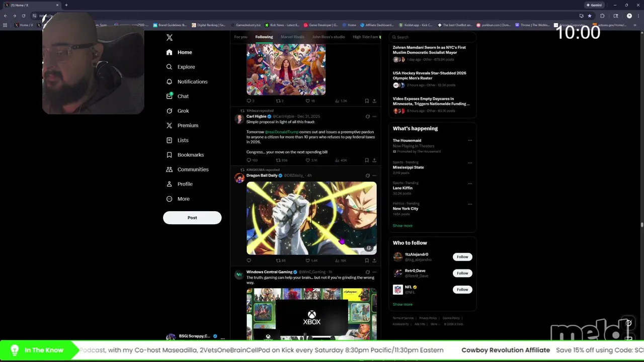This screenshot has width=644, height=362.
Task: Switch to the Marvel Rivals tab
Action: tap(292, 37)
